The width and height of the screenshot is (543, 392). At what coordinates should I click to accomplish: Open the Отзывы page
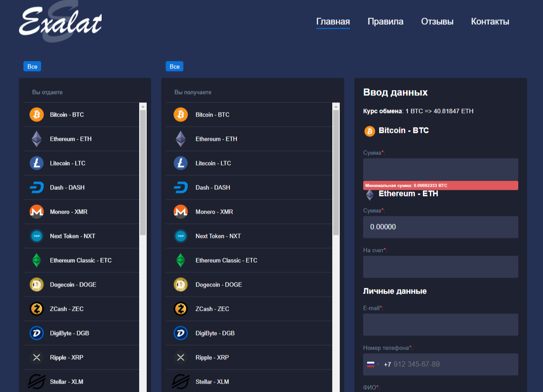point(437,22)
